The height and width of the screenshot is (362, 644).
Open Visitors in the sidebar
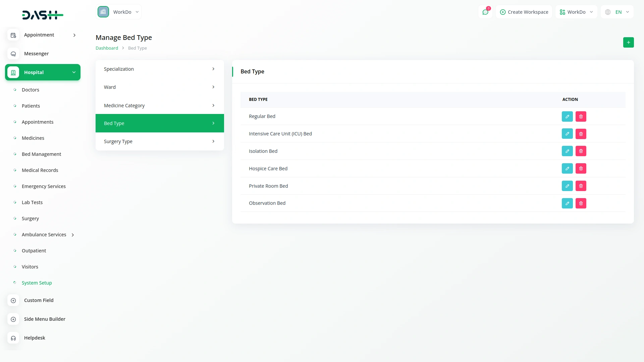coord(30,267)
